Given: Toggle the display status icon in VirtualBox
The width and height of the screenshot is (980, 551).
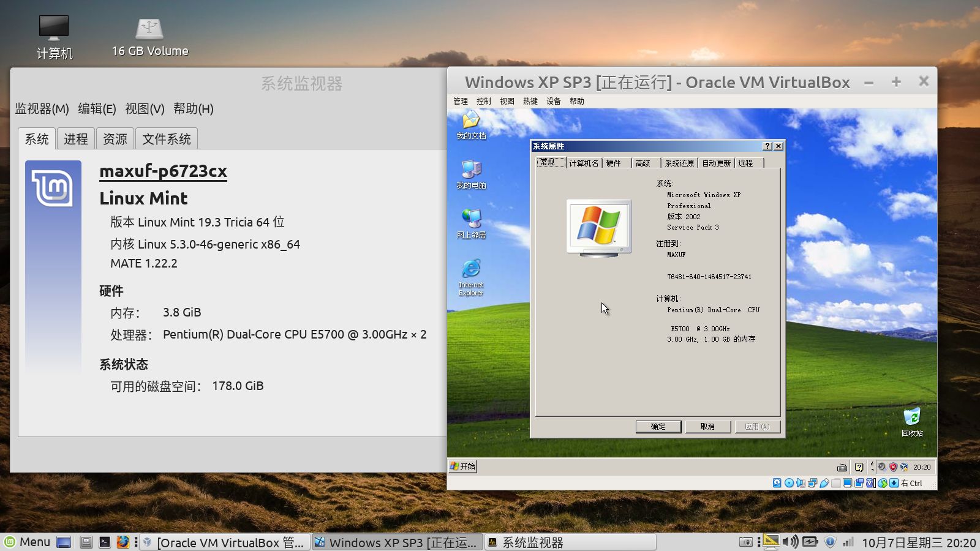Looking at the screenshot, I should (848, 483).
